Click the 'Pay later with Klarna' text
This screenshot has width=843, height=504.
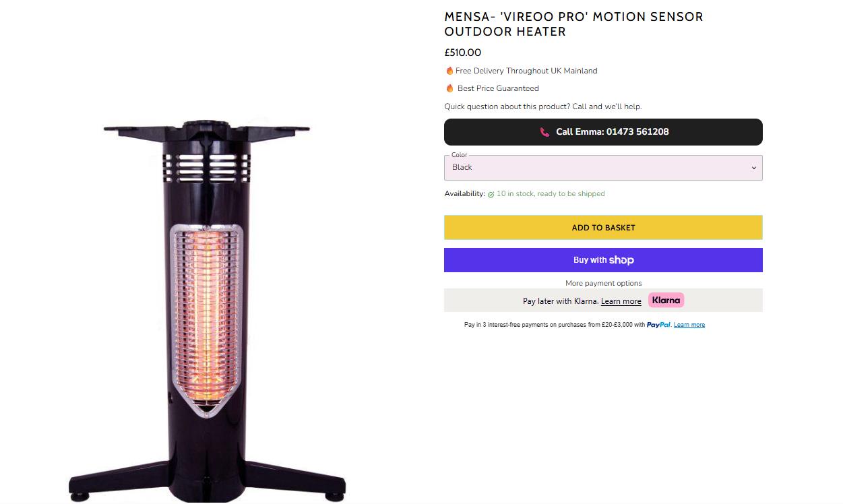(560, 301)
